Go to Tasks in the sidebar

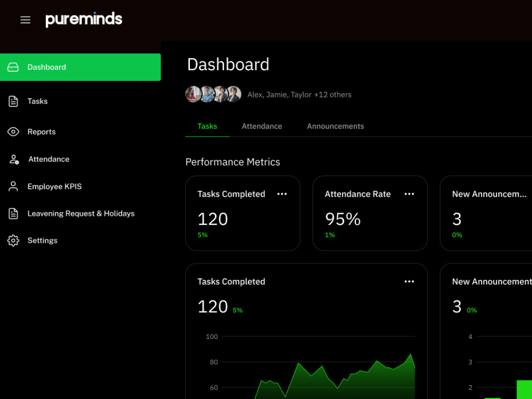click(37, 101)
